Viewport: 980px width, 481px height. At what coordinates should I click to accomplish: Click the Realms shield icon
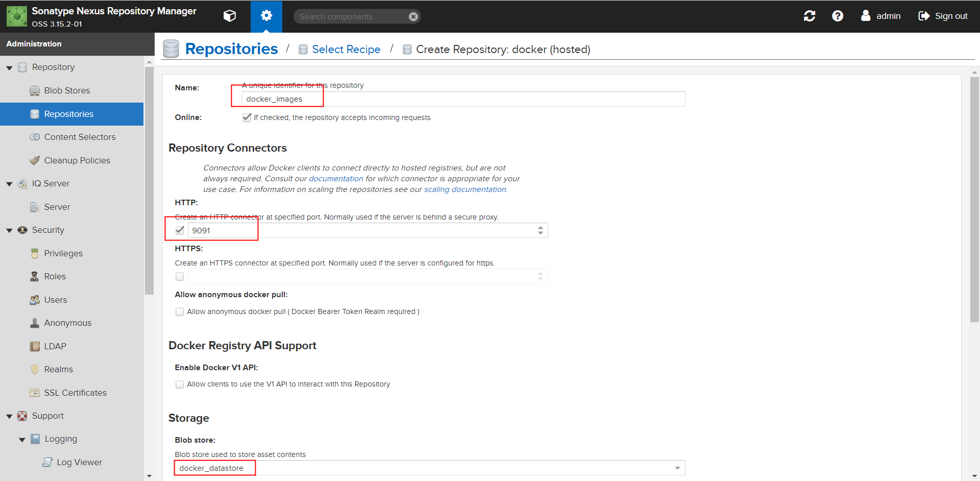point(35,369)
